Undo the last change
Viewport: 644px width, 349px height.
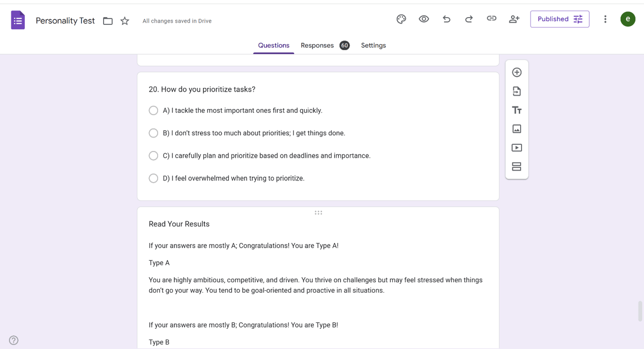[446, 19]
